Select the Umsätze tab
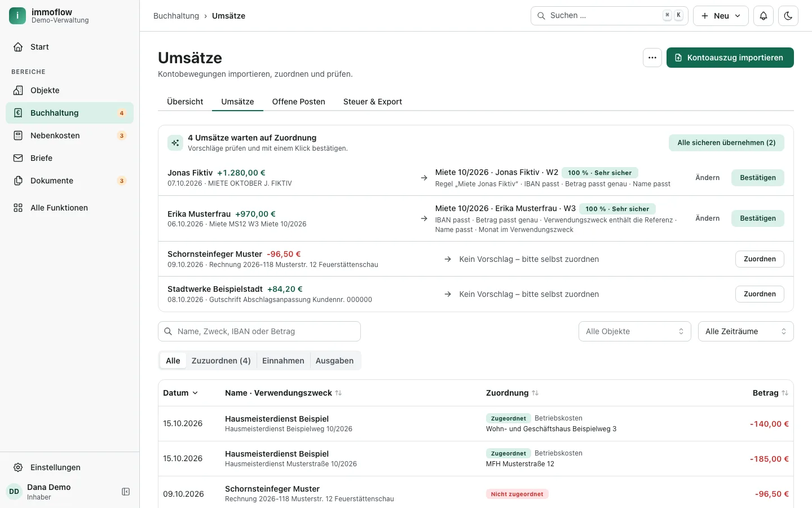The width and height of the screenshot is (812, 508). click(x=237, y=102)
